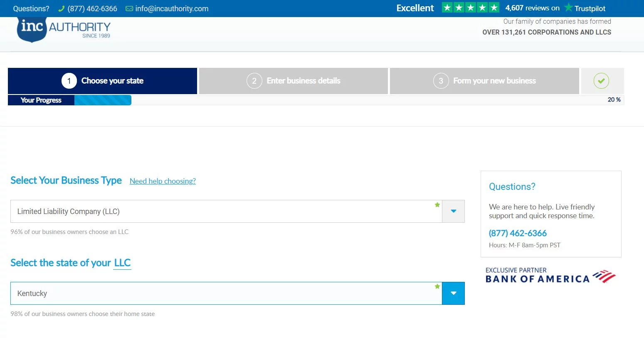Click the step 1 number circle
This screenshot has width=644, height=341.
(x=69, y=81)
